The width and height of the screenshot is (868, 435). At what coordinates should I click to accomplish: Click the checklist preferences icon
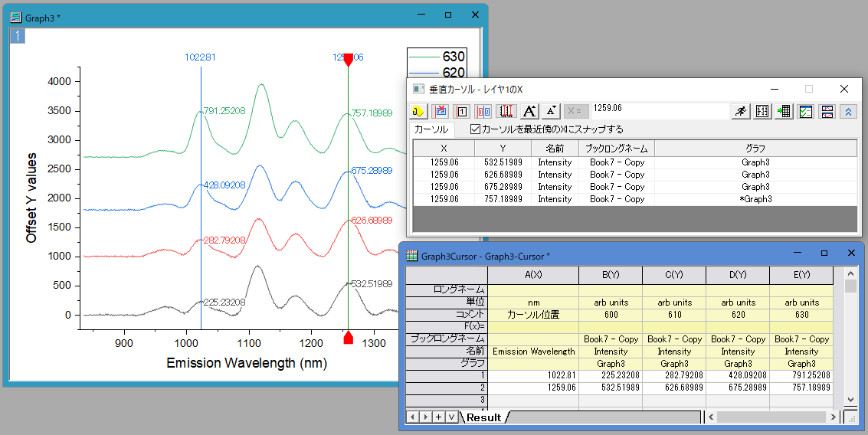805,112
